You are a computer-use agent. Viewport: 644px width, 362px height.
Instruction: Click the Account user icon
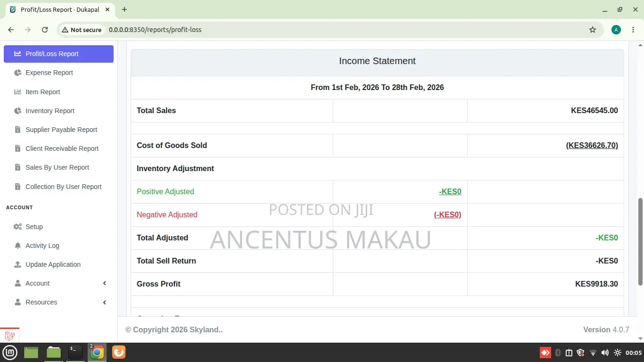point(17,283)
